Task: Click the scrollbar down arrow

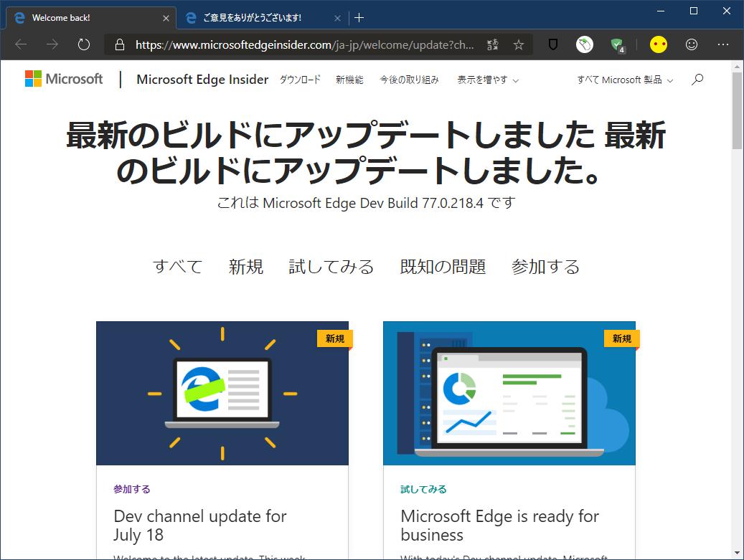Action: (x=737, y=554)
